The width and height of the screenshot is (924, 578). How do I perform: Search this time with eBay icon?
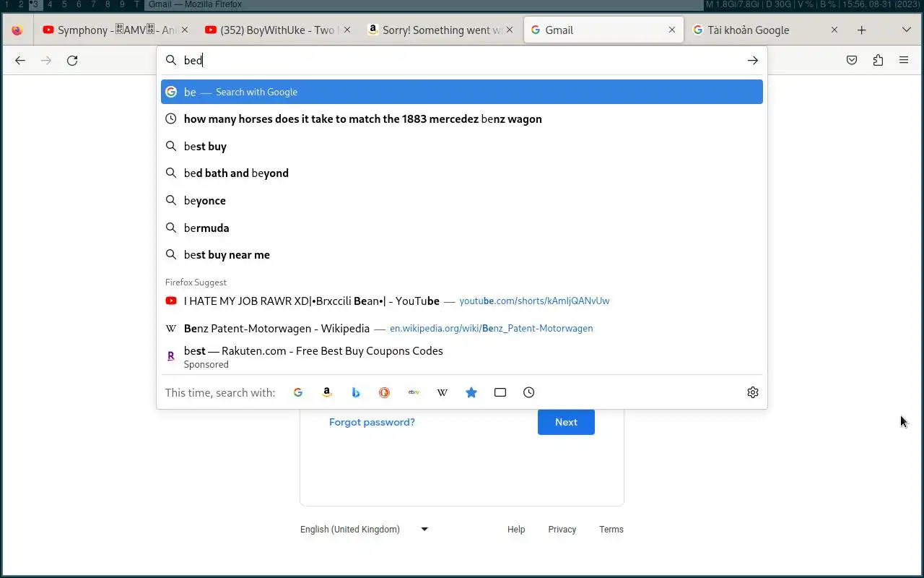pyautogui.click(x=414, y=392)
